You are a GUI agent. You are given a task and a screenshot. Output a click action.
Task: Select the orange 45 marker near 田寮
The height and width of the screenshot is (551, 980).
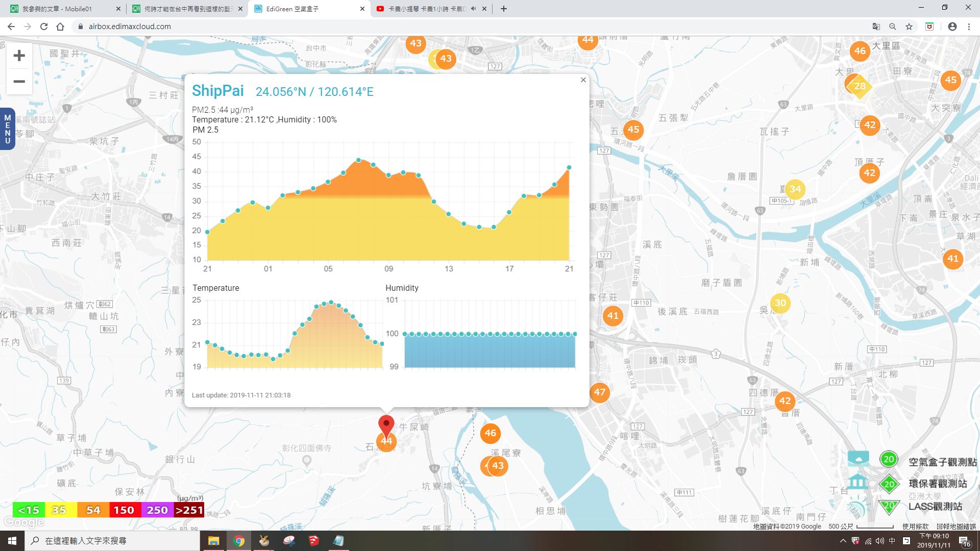pos(951,80)
